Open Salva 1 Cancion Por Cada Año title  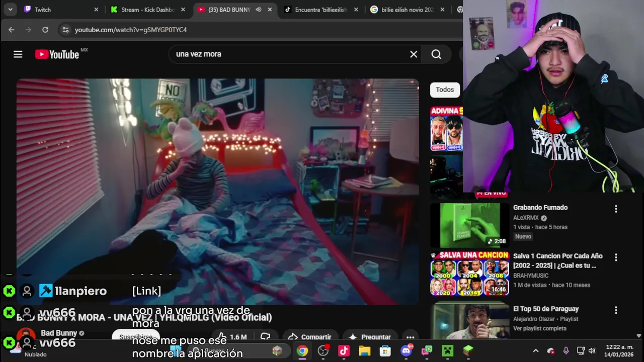[x=557, y=261]
